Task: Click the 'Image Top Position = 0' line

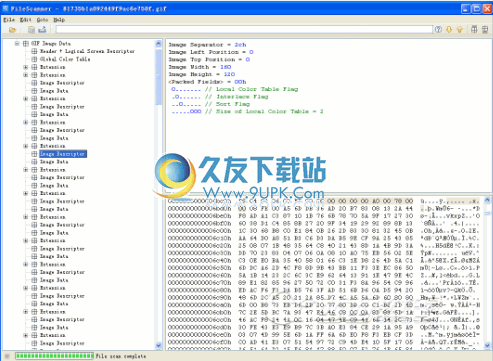Action: point(209,59)
